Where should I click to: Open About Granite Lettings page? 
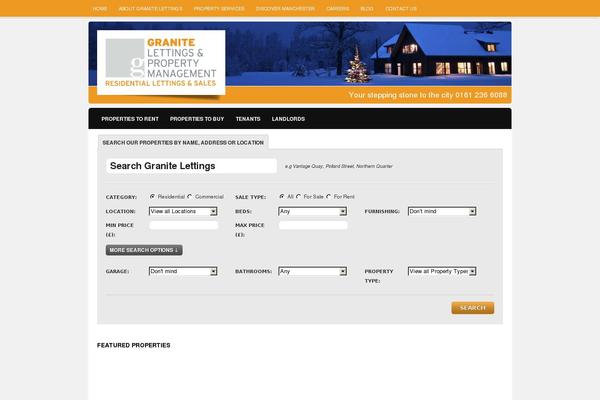150,8
